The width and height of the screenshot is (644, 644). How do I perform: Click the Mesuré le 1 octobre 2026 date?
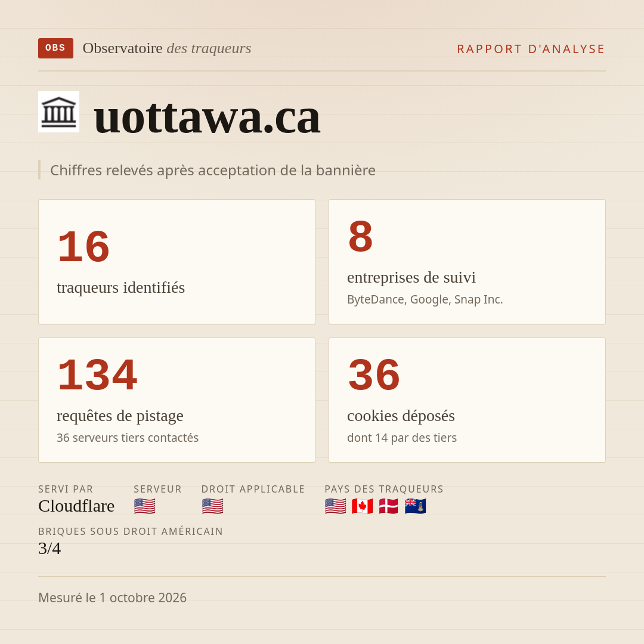tap(113, 597)
